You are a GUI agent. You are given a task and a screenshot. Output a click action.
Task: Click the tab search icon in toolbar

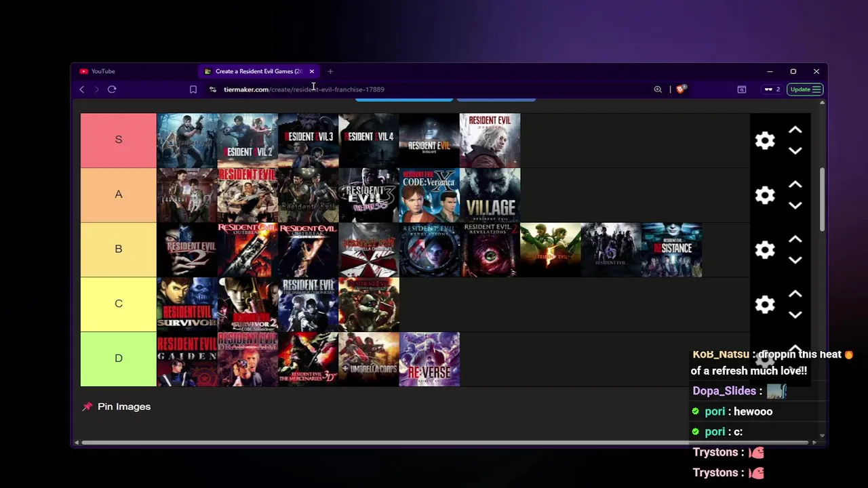[x=742, y=89]
